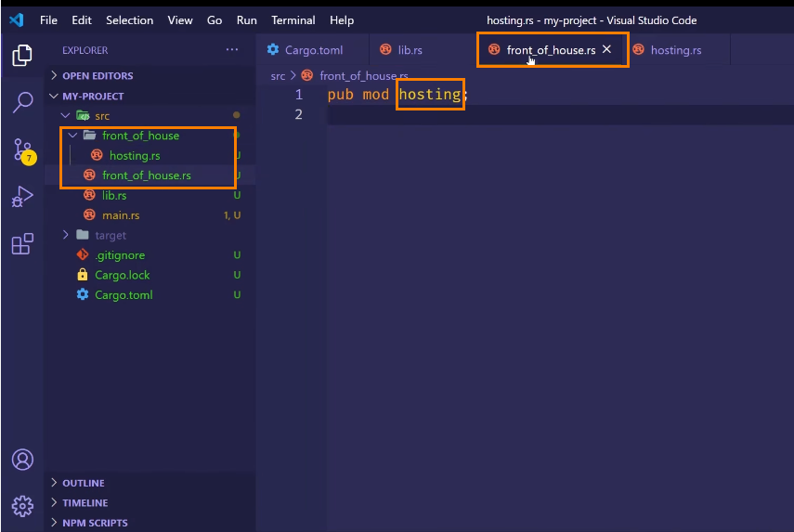Open the Terminal menu
The height and width of the screenshot is (532, 794).
[293, 20]
